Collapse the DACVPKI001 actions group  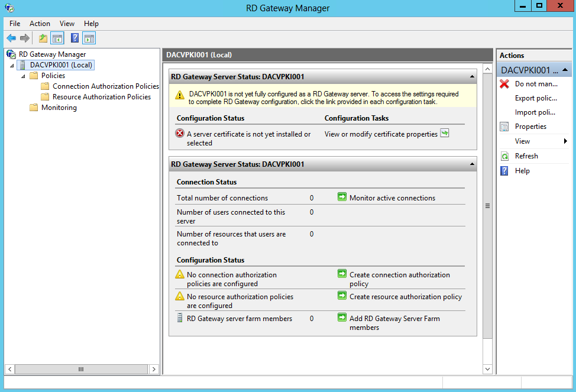click(565, 70)
